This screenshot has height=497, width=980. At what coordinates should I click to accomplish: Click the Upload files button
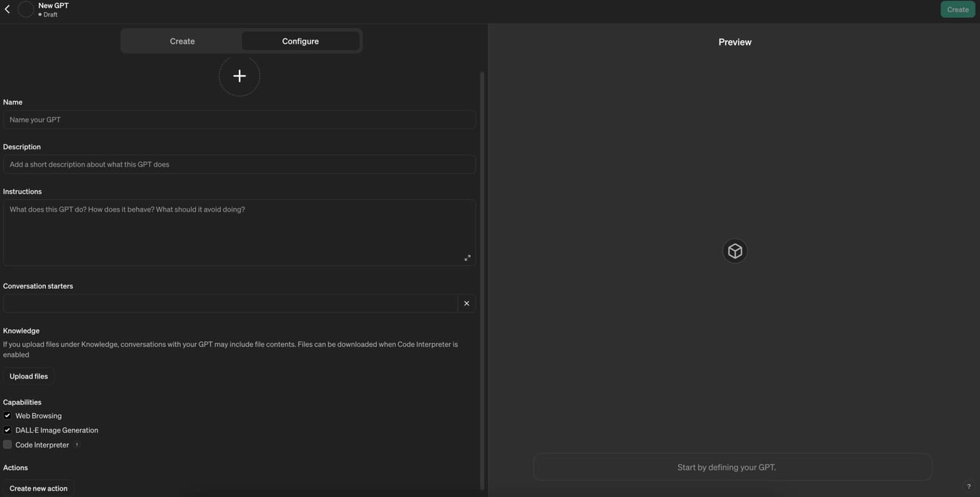tap(29, 377)
